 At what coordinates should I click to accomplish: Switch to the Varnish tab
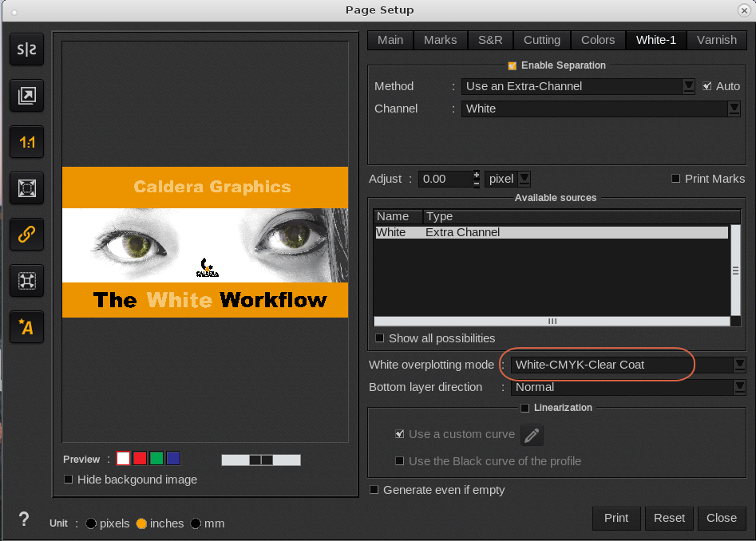coord(716,40)
